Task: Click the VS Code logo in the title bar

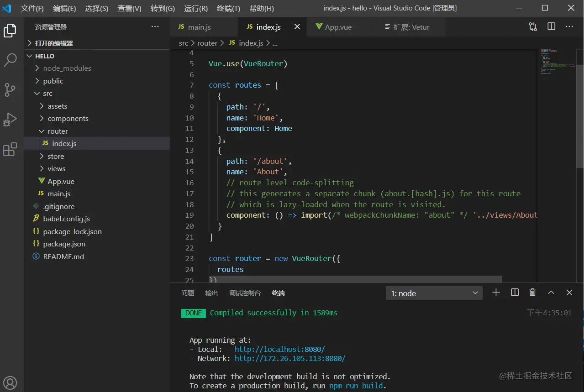Action: [x=7, y=8]
